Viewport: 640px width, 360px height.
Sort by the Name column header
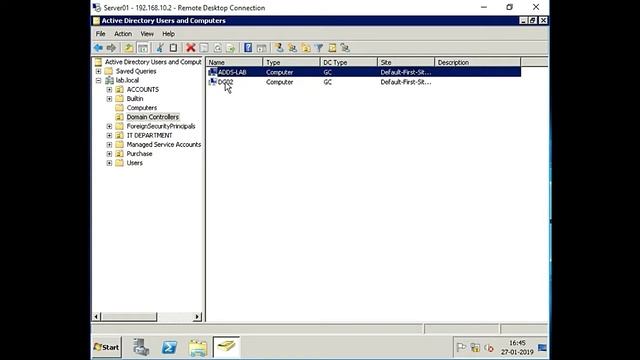click(234, 62)
